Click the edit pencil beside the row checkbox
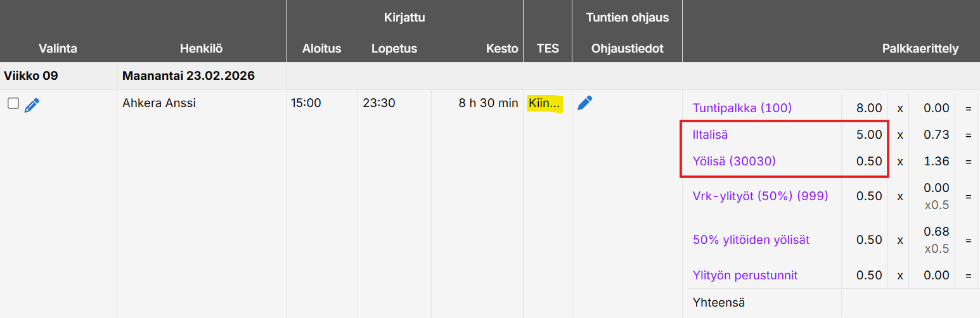980x318 pixels. click(x=32, y=105)
